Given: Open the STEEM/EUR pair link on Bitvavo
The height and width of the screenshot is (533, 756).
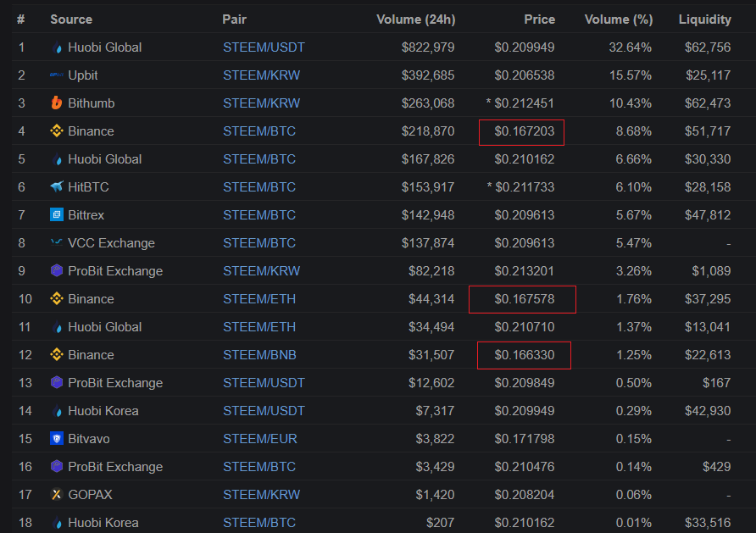Looking at the screenshot, I should click(260, 439).
